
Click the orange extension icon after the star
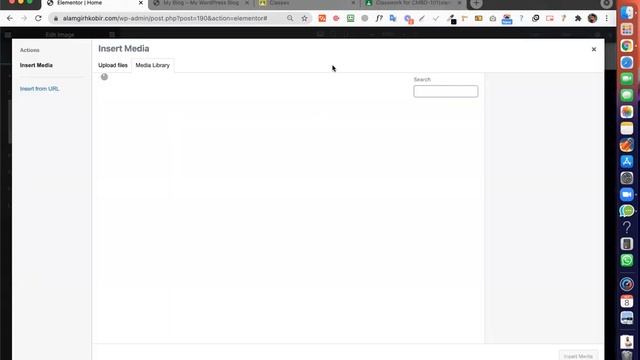tap(322, 18)
